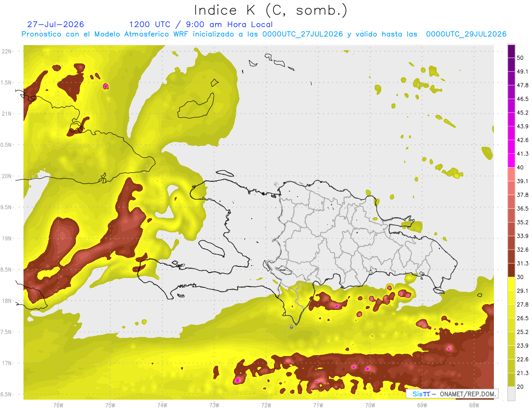Select the dark purple swatch atop the color bar

point(511,52)
